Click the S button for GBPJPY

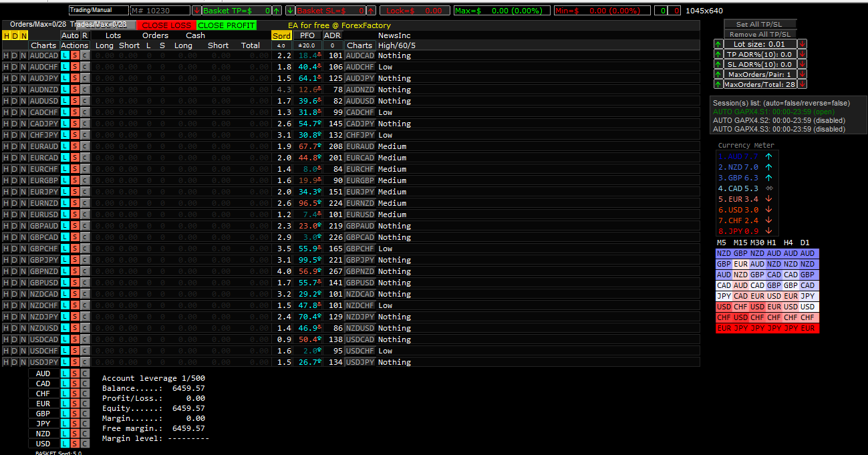(75, 260)
